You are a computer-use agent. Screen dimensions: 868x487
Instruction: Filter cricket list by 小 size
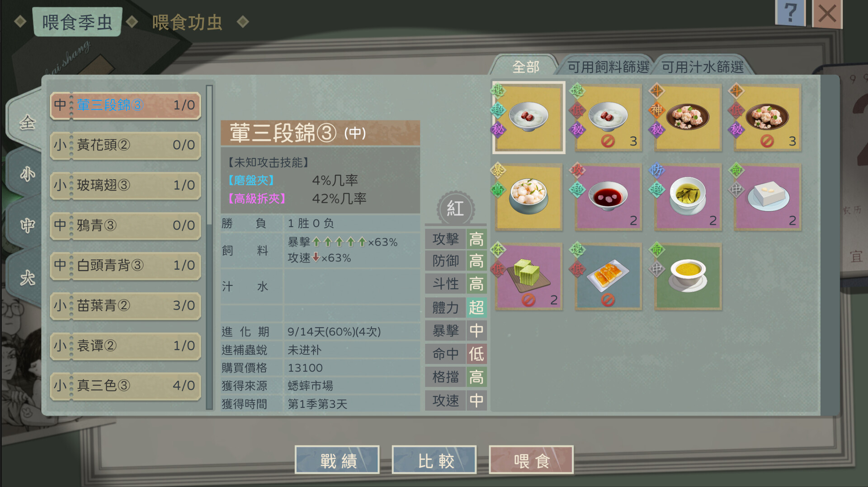tap(26, 174)
